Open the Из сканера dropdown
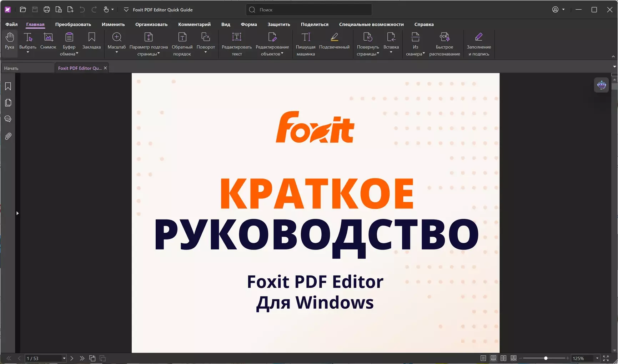Viewport: 618px width, 364px height. tap(424, 54)
